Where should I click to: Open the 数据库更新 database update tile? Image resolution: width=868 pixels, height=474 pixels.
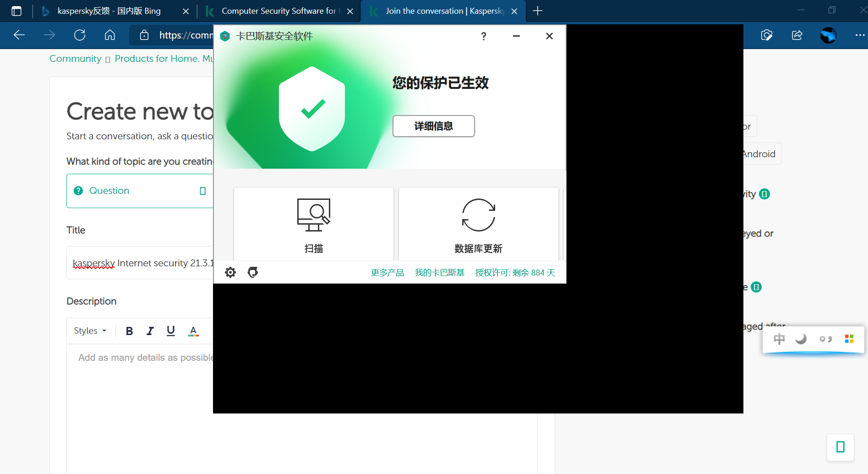pos(479,224)
